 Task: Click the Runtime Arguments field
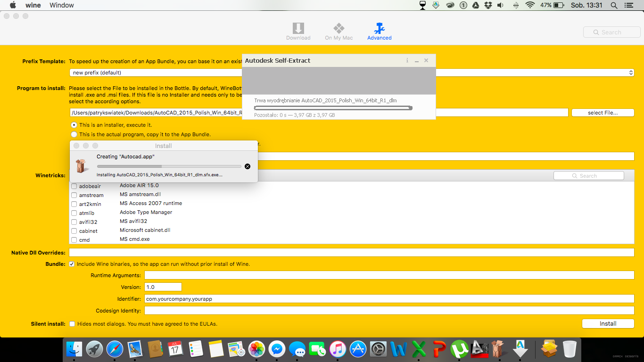[389, 275]
